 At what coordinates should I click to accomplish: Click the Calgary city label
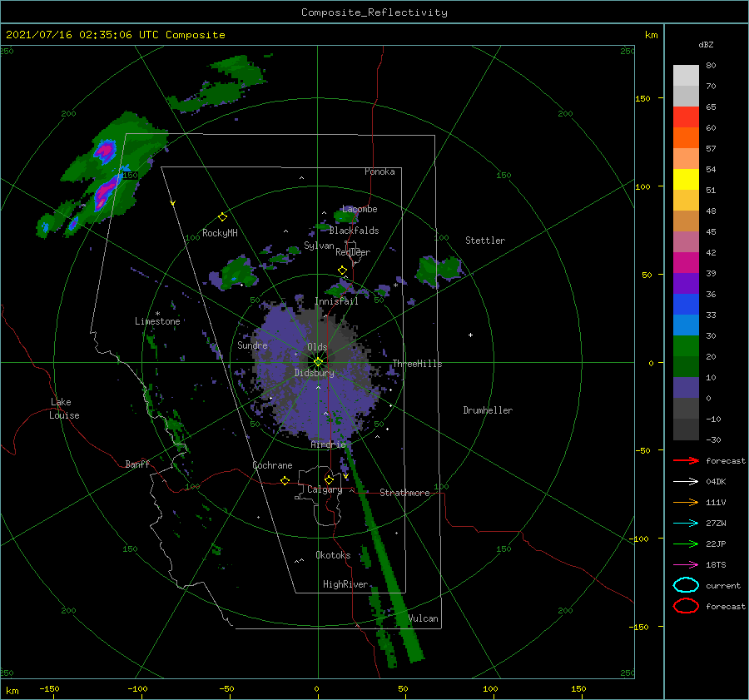click(325, 489)
